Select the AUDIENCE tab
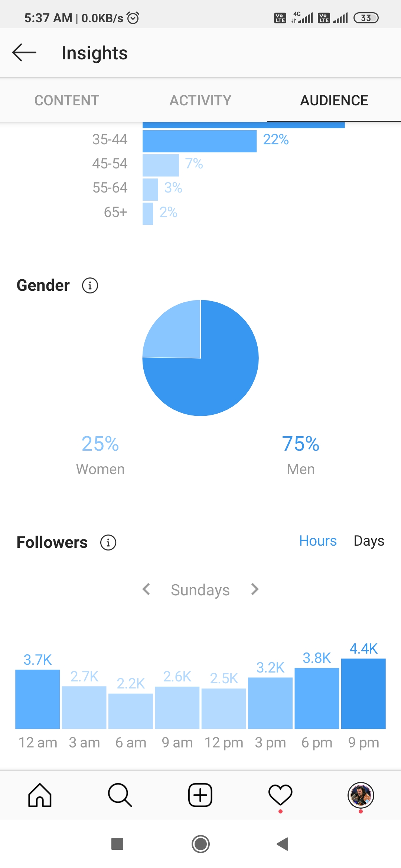 pyautogui.click(x=334, y=100)
